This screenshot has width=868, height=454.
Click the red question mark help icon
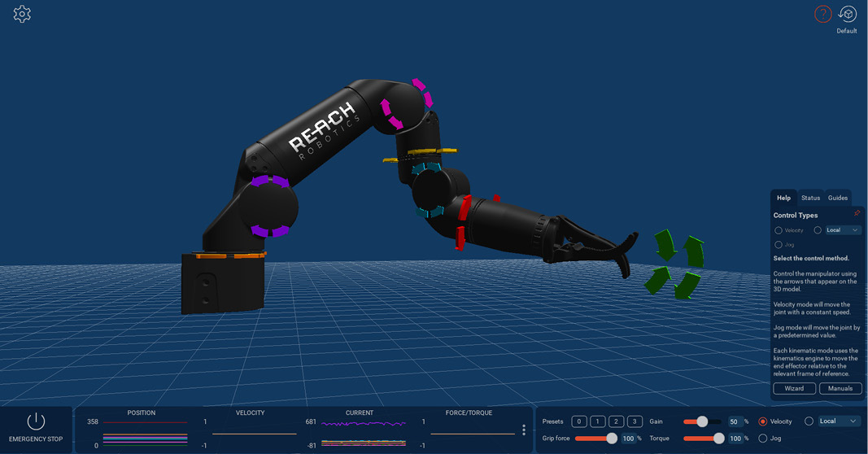[x=822, y=14]
